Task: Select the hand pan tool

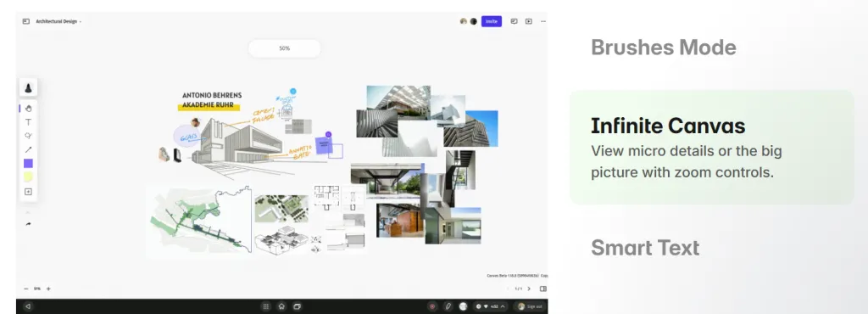Action: pyautogui.click(x=28, y=109)
